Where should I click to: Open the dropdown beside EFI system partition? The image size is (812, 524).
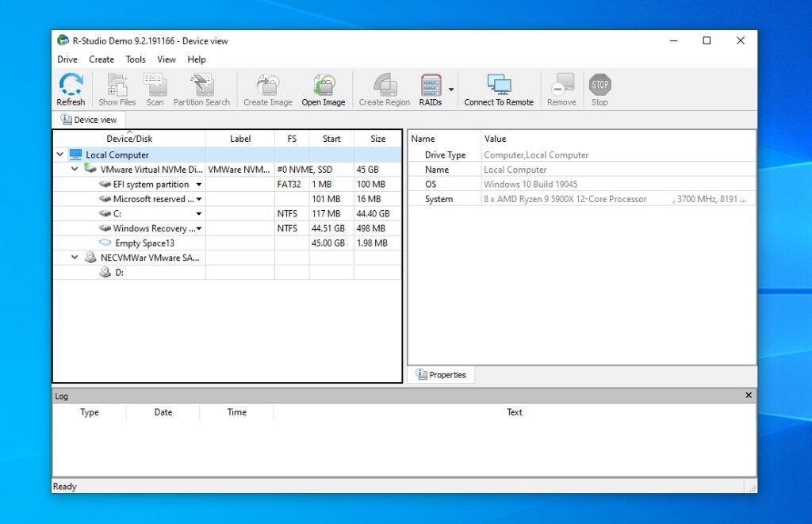point(198,184)
